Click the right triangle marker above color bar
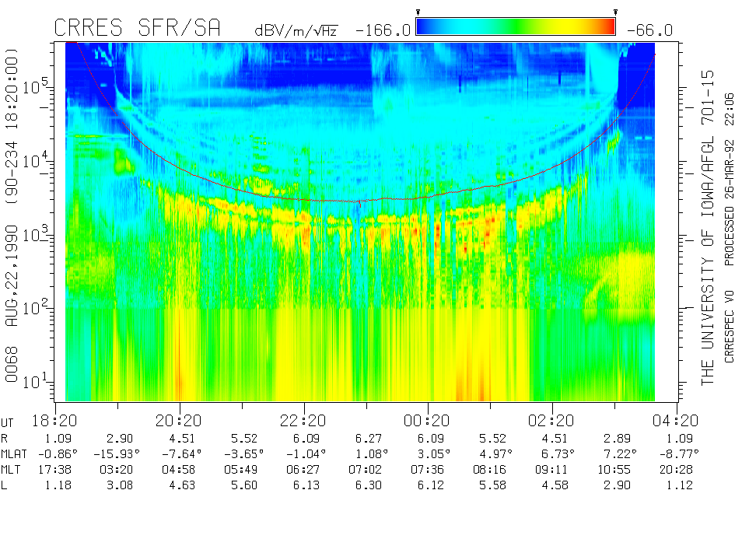 615,12
